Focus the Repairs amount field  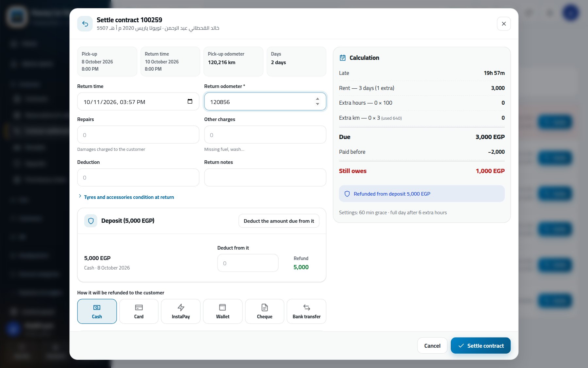138,135
